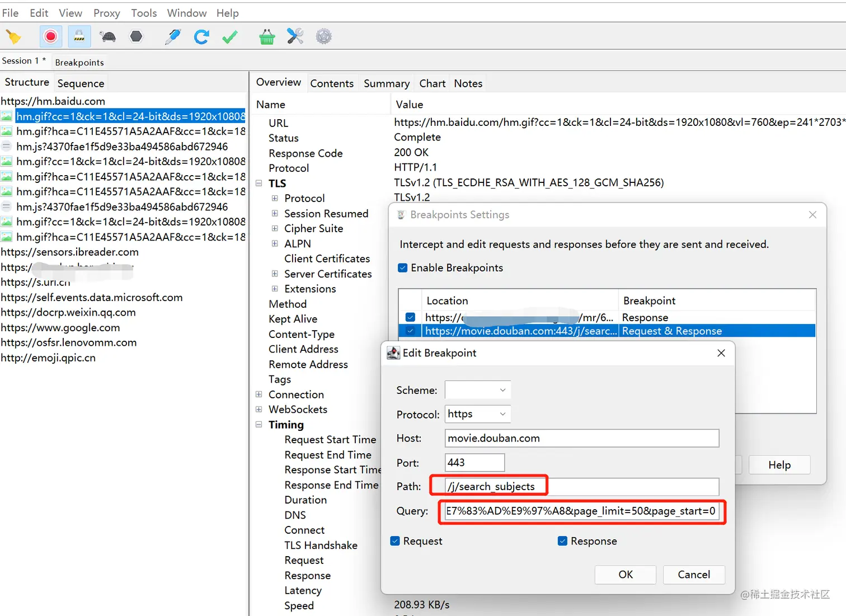Expand the Extensions node
846x616 pixels.
(275, 289)
